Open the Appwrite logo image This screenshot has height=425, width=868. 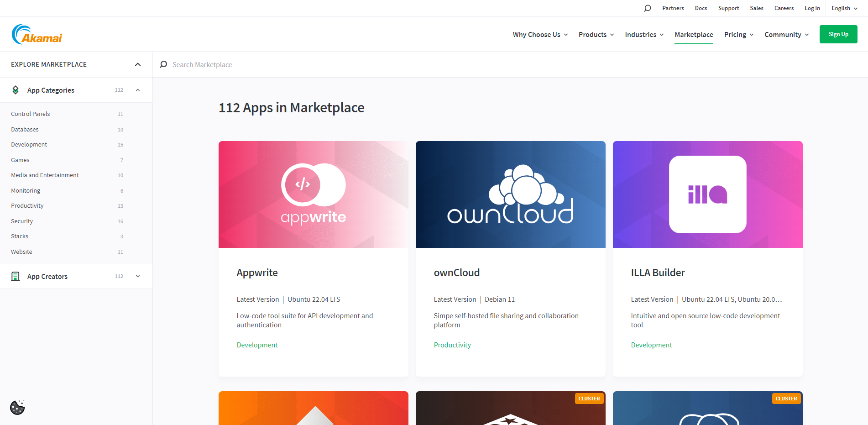tap(314, 194)
